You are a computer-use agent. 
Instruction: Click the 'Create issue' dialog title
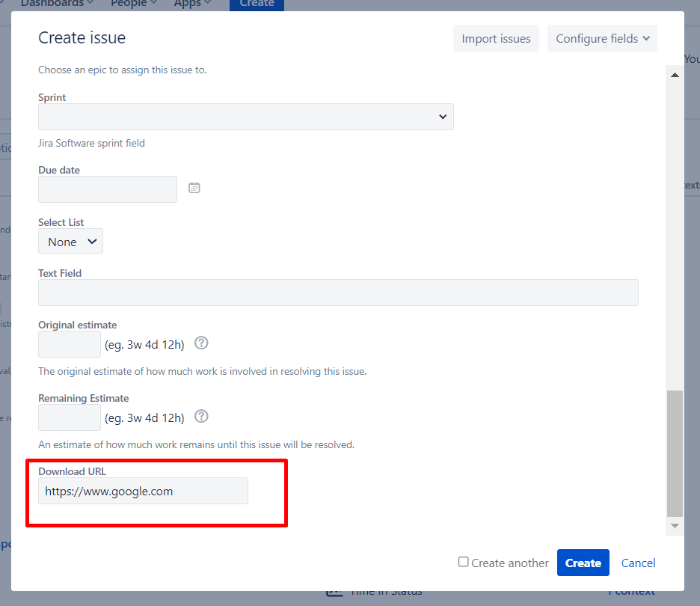pyautogui.click(x=82, y=38)
